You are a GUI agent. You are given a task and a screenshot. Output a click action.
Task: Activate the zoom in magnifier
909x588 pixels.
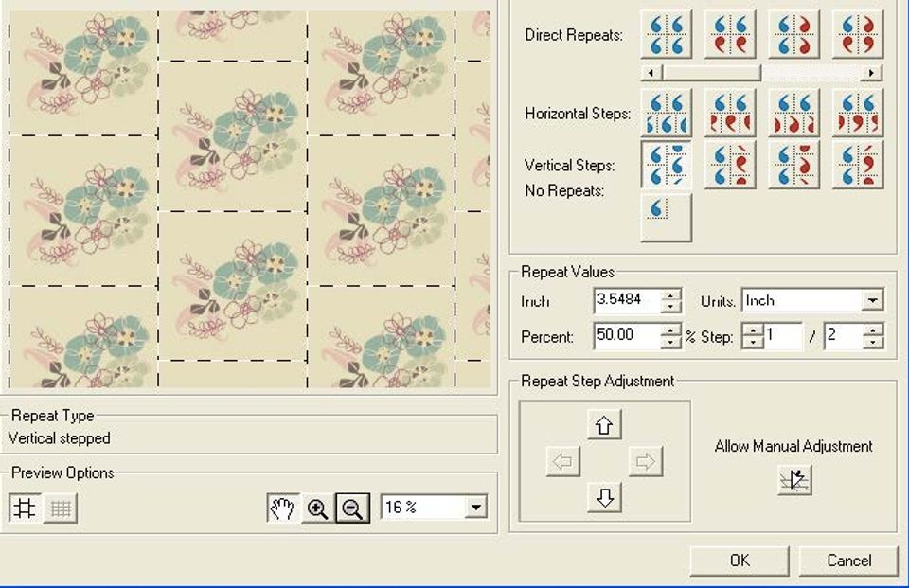318,508
